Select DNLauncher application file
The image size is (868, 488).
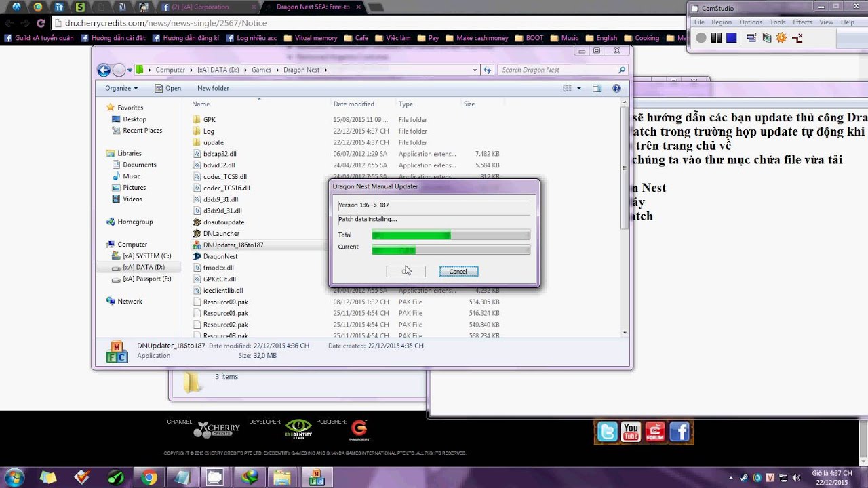(221, 234)
